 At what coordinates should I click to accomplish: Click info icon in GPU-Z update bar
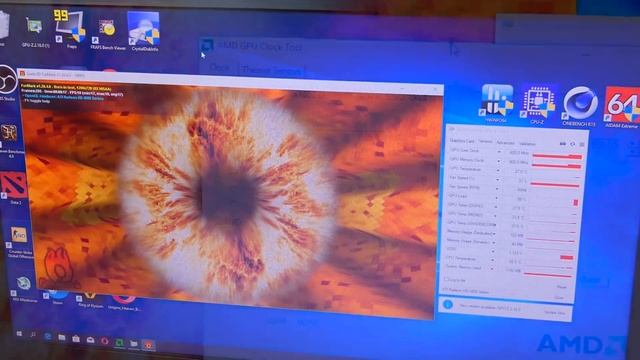click(447, 304)
